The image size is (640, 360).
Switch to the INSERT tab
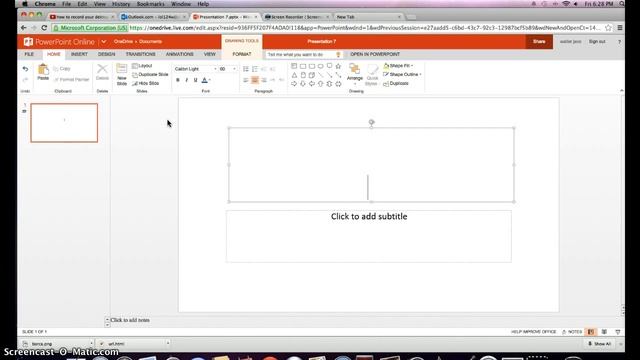[79, 54]
